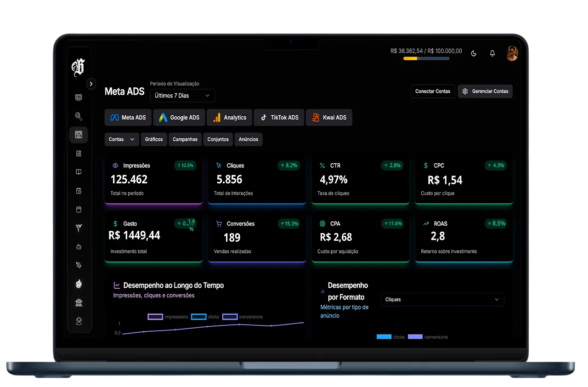The image size is (588, 387).
Task: Click the budget progress bar
Action: pos(426,59)
